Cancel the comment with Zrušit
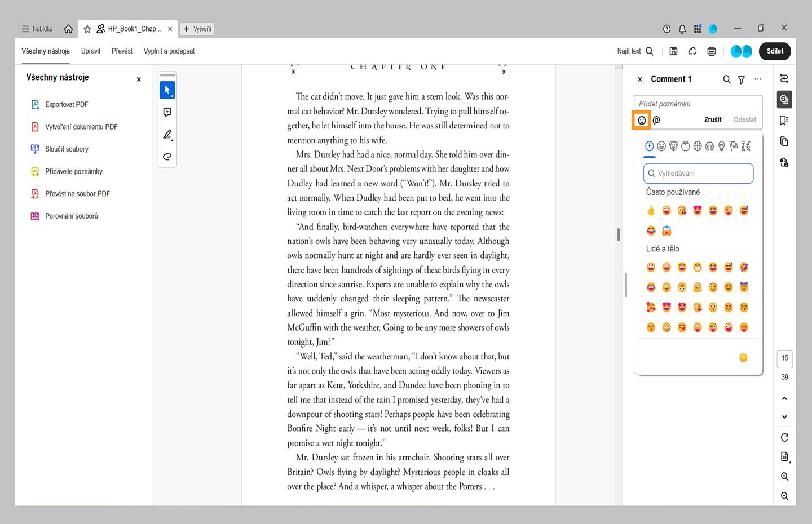The image size is (812, 524). pyautogui.click(x=713, y=120)
